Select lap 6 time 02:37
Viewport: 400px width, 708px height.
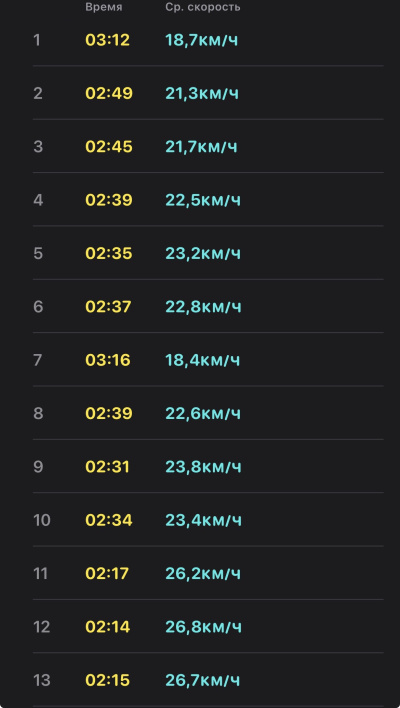[108, 307]
